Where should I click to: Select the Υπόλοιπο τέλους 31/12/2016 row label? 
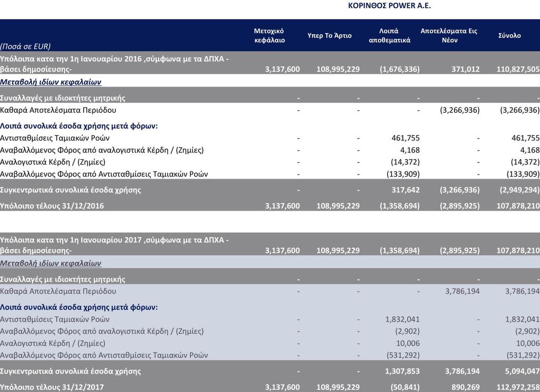pyautogui.click(x=52, y=206)
